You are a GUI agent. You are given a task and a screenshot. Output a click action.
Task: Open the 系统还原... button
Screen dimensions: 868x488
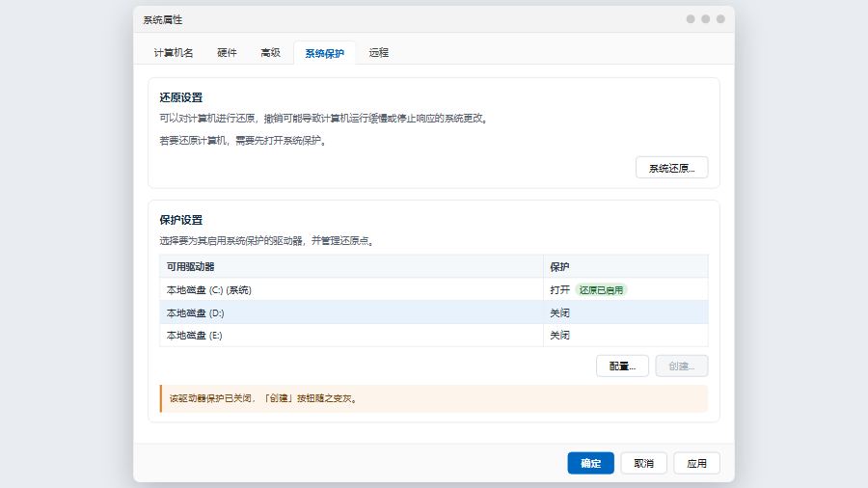click(x=671, y=168)
